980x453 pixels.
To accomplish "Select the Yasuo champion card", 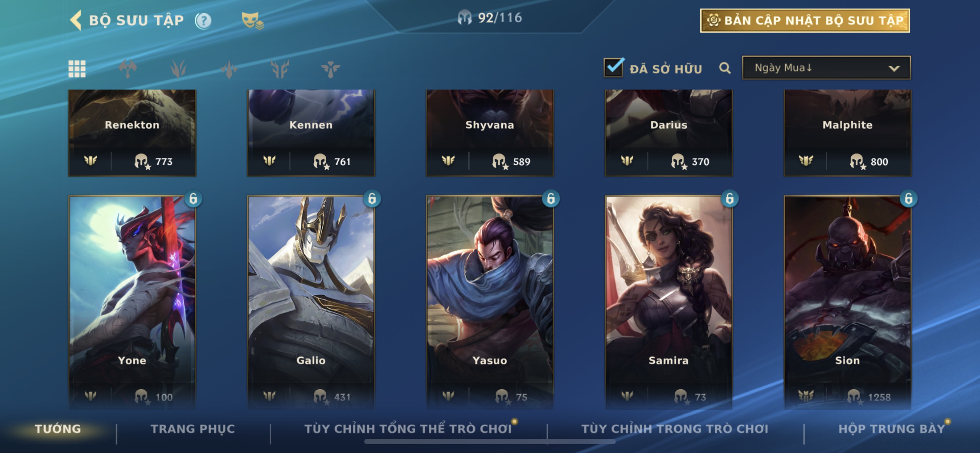I will pos(490,302).
